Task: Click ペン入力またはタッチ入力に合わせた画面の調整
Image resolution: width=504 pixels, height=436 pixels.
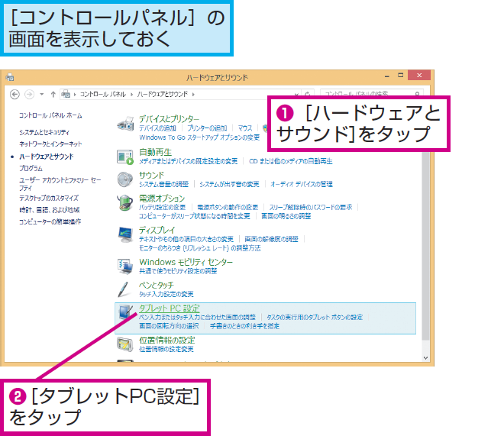Action: pos(197,317)
